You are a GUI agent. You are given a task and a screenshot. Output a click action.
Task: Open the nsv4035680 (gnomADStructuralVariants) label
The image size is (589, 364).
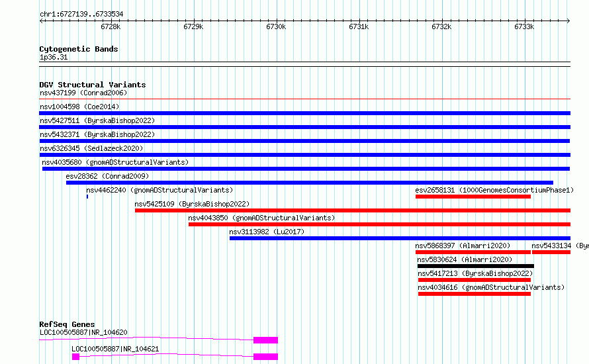[x=115, y=162]
